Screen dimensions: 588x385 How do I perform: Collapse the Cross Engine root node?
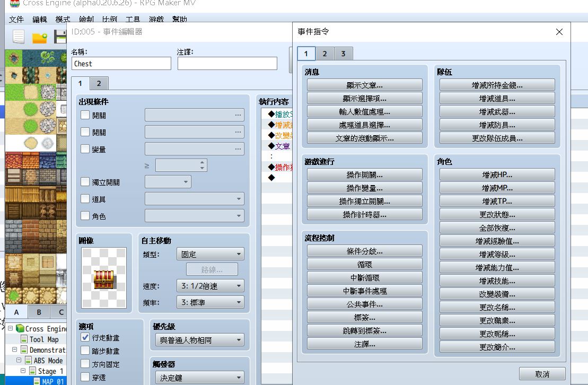(x=10, y=328)
